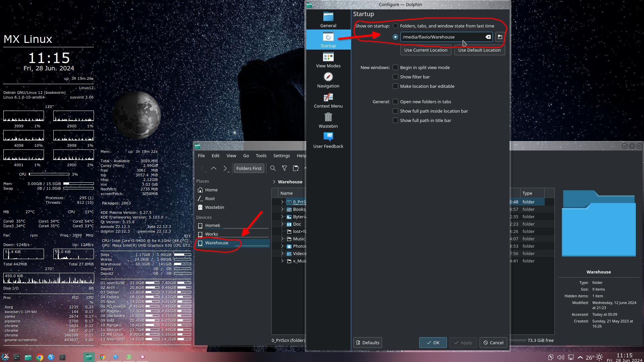Select 'Folders, tabs, and window state' radio
The image size is (644, 362).
click(x=395, y=26)
